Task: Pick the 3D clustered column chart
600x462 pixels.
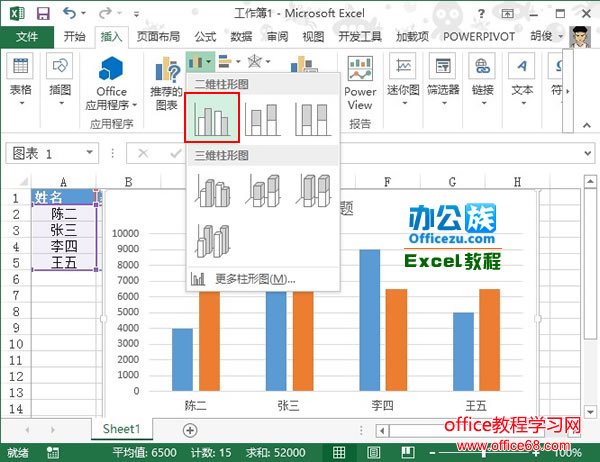Action: 213,191
